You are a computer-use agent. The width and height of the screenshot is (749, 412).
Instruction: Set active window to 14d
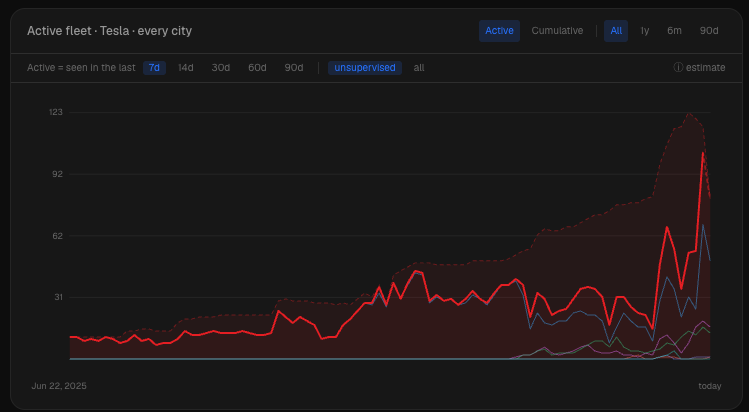186,68
